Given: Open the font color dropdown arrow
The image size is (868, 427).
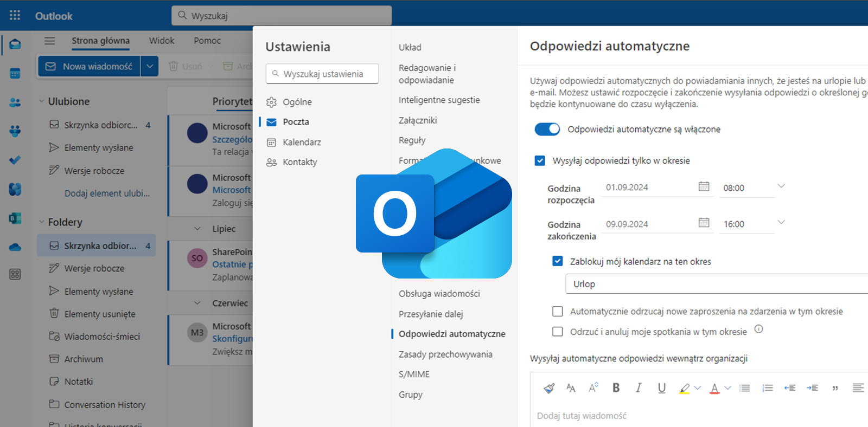Looking at the screenshot, I should [x=728, y=388].
